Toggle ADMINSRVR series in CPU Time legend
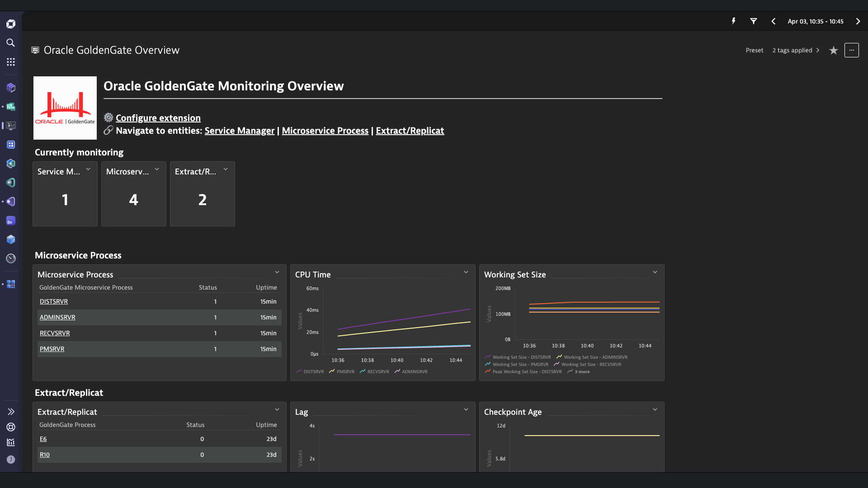The image size is (868, 488). click(411, 371)
